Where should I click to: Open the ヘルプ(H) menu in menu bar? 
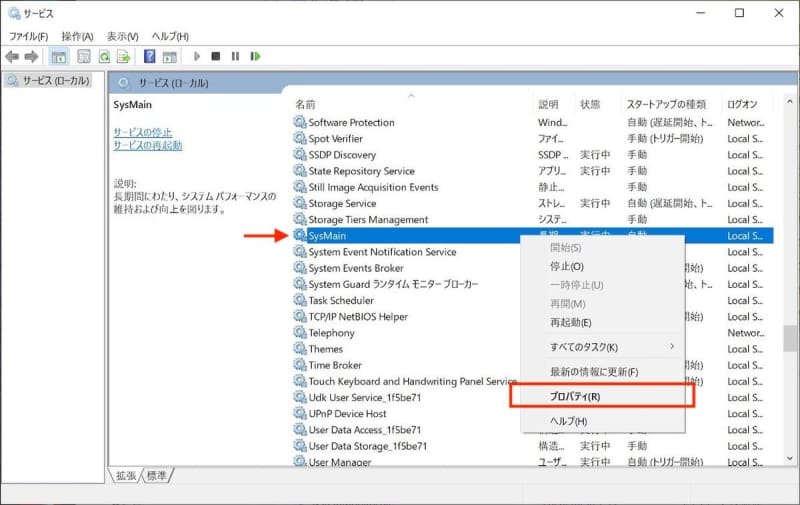point(170,36)
